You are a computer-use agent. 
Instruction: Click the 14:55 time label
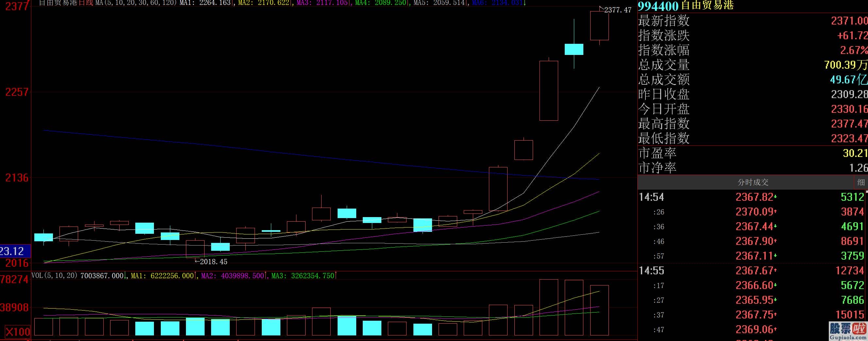(651, 271)
